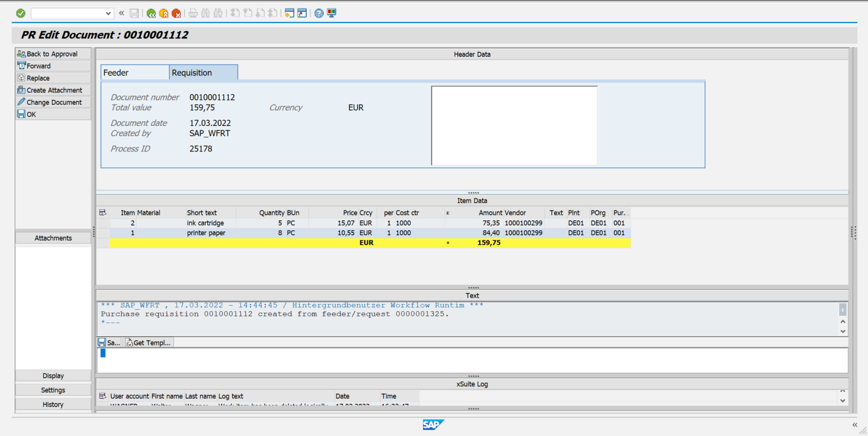Screen dimensions: 868x436
Task: Open the Item Data table layout icon
Action: 103,213
